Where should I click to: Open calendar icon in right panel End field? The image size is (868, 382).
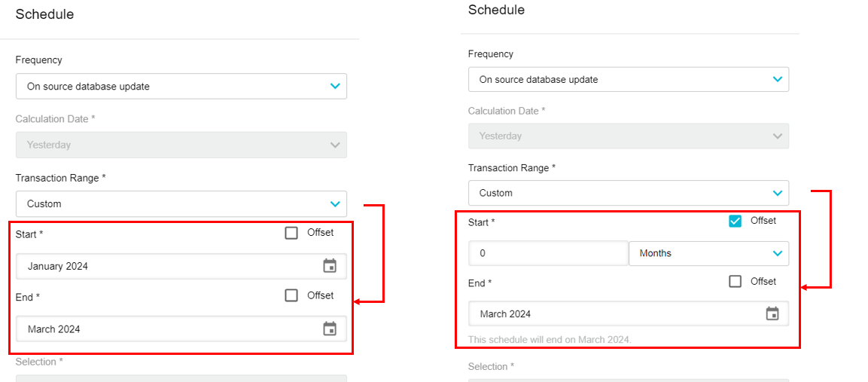pos(772,313)
